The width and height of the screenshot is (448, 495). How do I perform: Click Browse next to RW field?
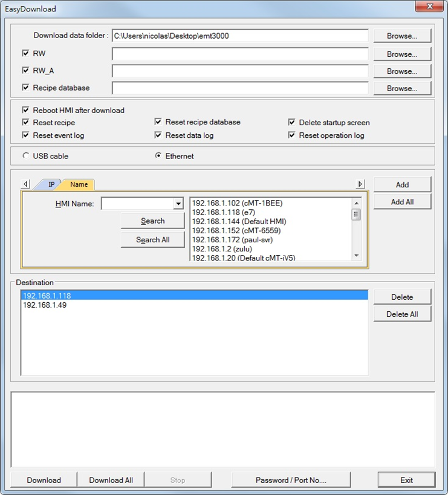(x=402, y=54)
